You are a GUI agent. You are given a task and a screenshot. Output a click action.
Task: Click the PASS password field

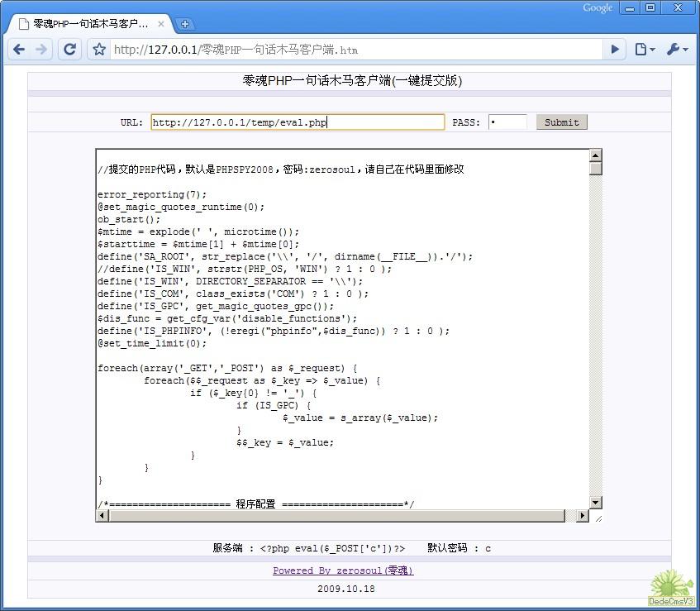point(507,122)
